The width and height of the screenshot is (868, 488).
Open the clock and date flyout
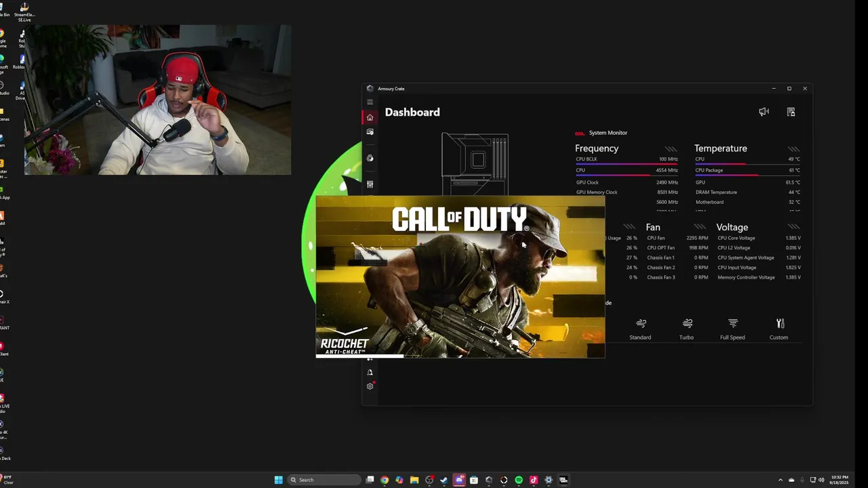[x=840, y=479]
